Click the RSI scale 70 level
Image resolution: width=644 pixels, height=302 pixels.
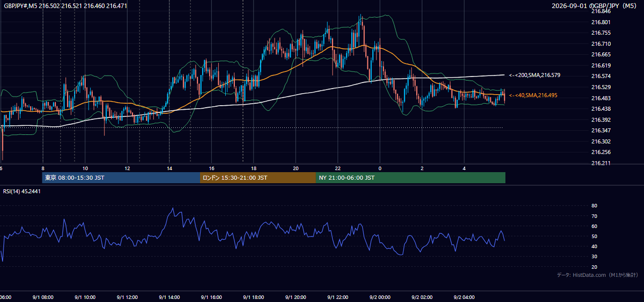tap(594, 216)
